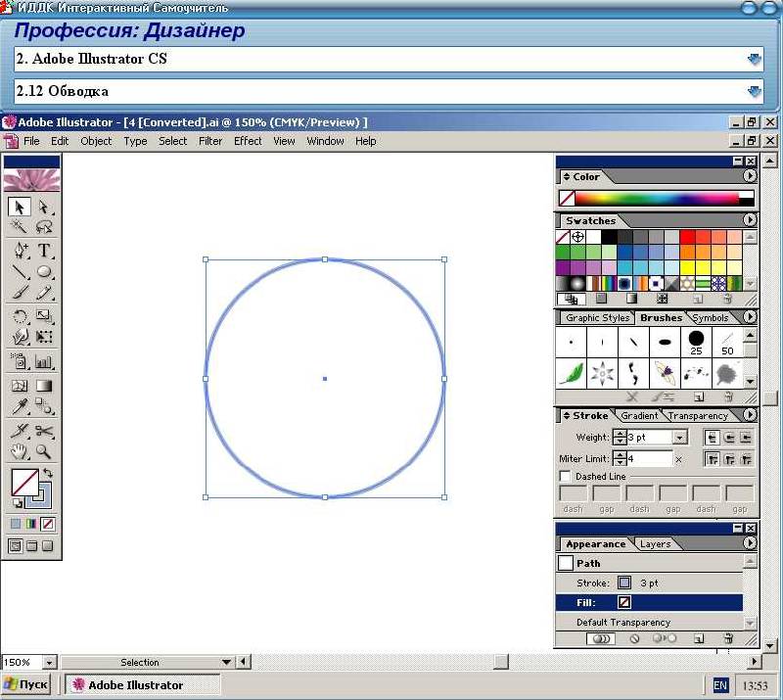
Task: Swap fill and stroke colors
Action: tap(48, 472)
